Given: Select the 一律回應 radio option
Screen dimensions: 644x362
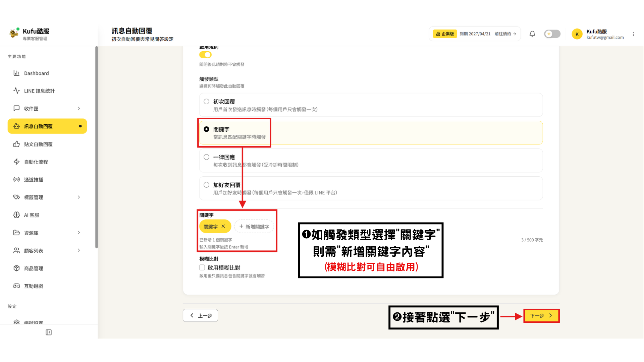Looking at the screenshot, I should 207,157.
